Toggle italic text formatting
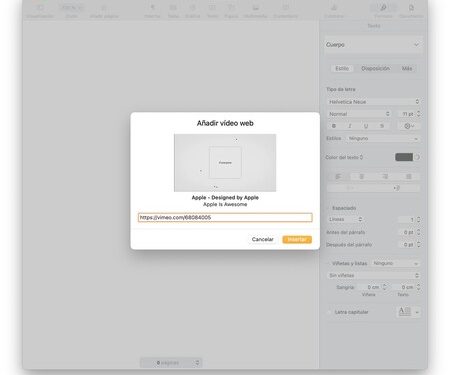The width and height of the screenshot is (450, 375). tap(350, 126)
